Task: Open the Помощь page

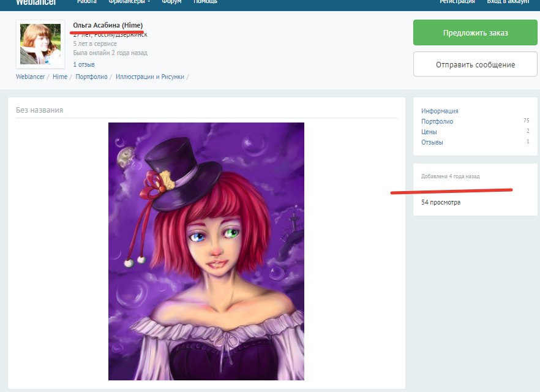Action: click(x=205, y=2)
